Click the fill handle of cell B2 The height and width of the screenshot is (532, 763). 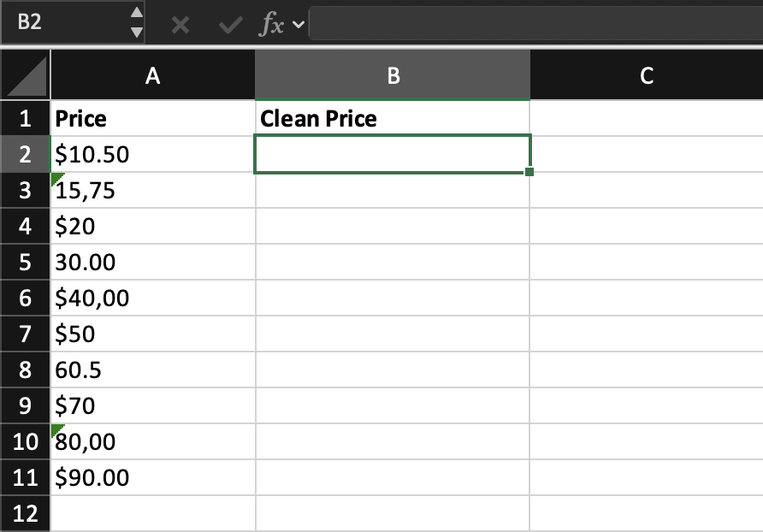529,172
